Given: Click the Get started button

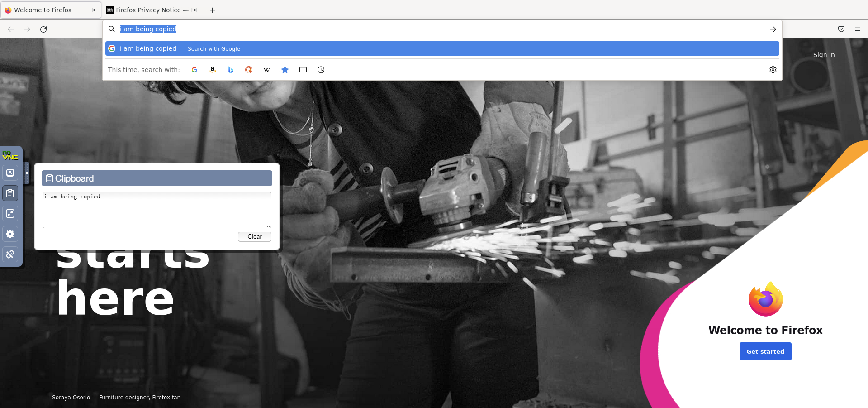Looking at the screenshot, I should click(765, 351).
